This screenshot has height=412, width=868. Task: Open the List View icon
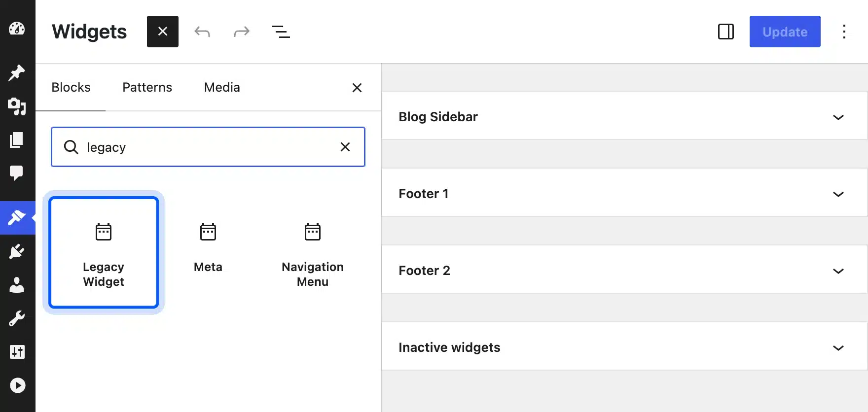pyautogui.click(x=281, y=32)
